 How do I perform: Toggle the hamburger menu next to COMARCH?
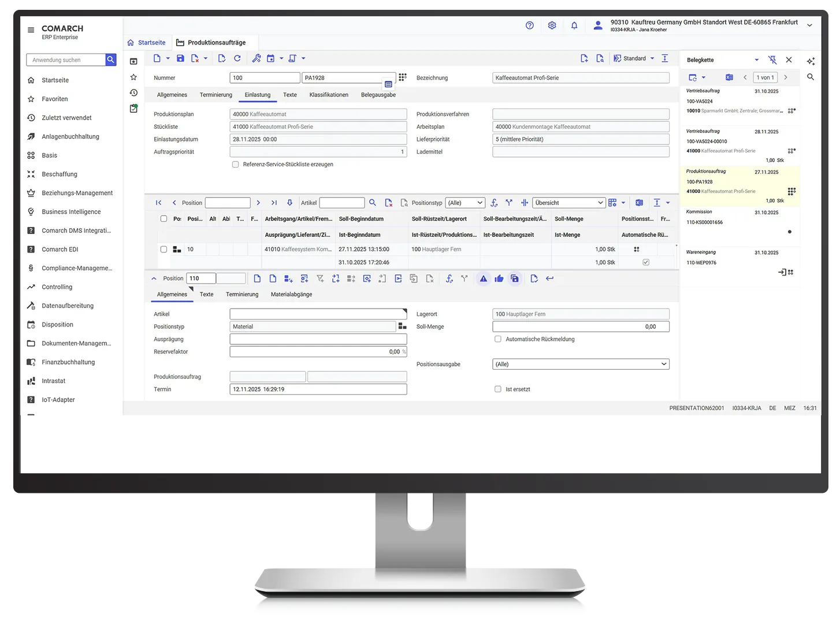click(x=31, y=29)
